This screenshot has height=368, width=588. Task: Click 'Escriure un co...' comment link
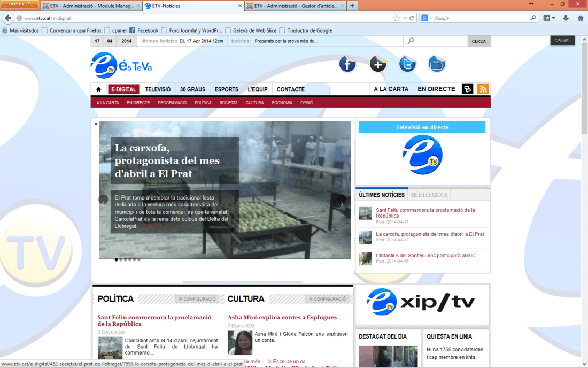[x=291, y=361]
